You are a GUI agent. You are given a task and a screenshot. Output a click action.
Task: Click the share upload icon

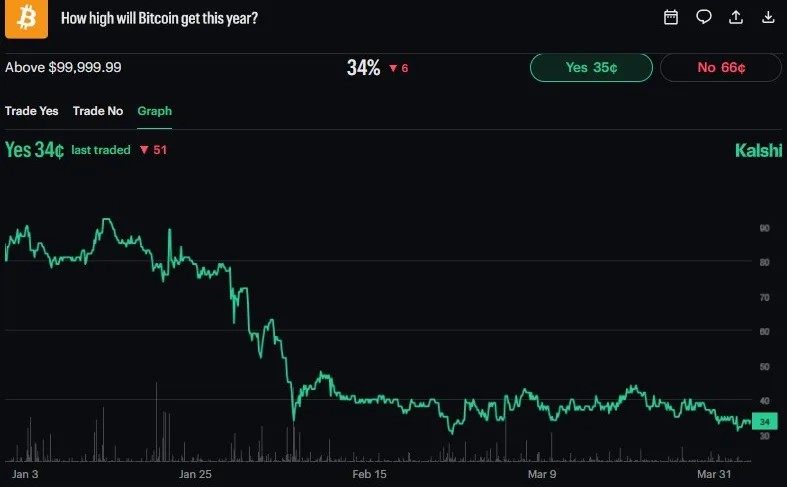736,17
